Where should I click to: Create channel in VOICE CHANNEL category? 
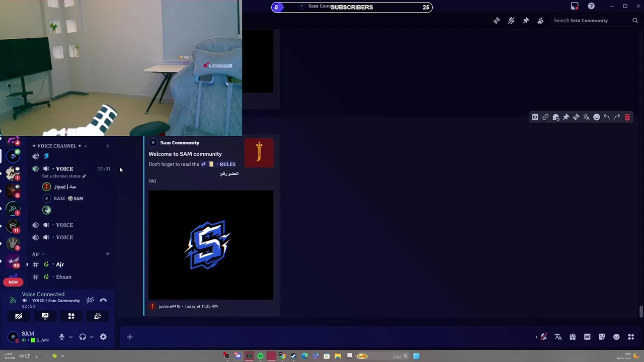tap(108, 146)
